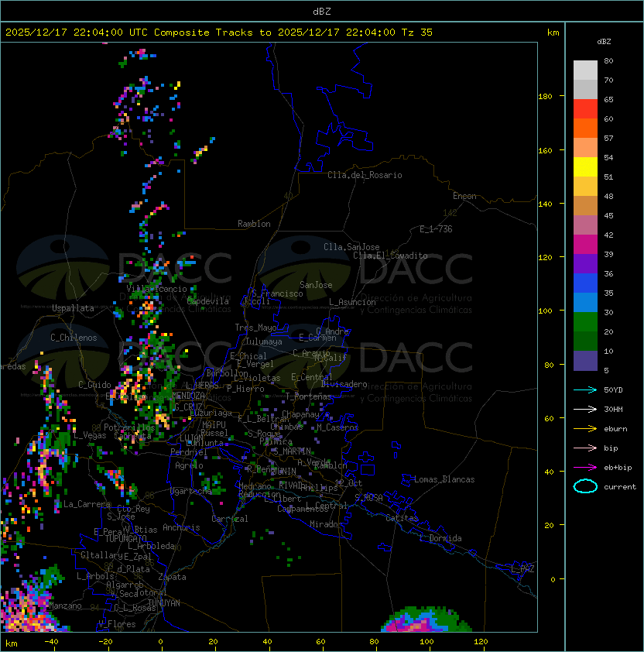Click the -40 value on horizontal axis

tap(51, 642)
